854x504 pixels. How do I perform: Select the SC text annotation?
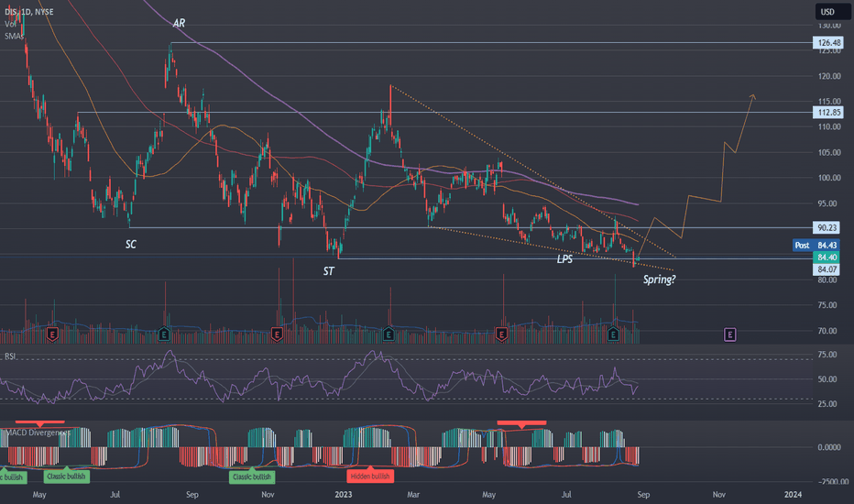(131, 244)
